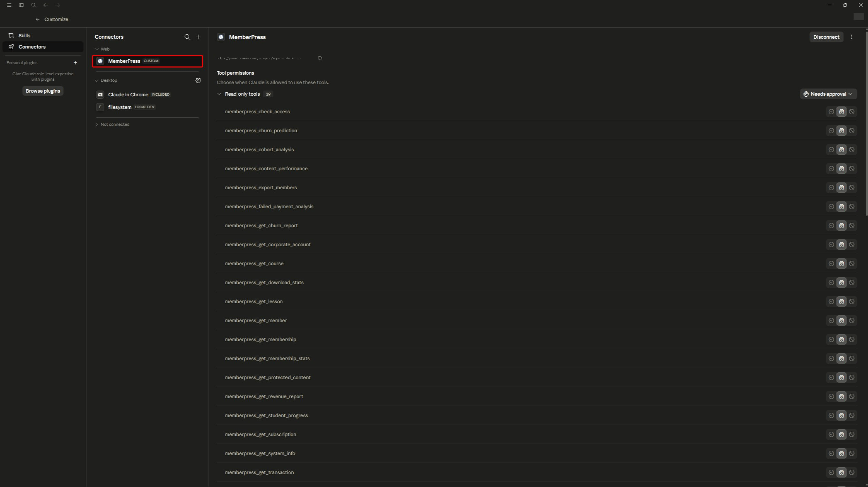Viewport: 868px width, 487px height.
Task: Block memberpress_get_transaction tool
Action: (x=852, y=472)
